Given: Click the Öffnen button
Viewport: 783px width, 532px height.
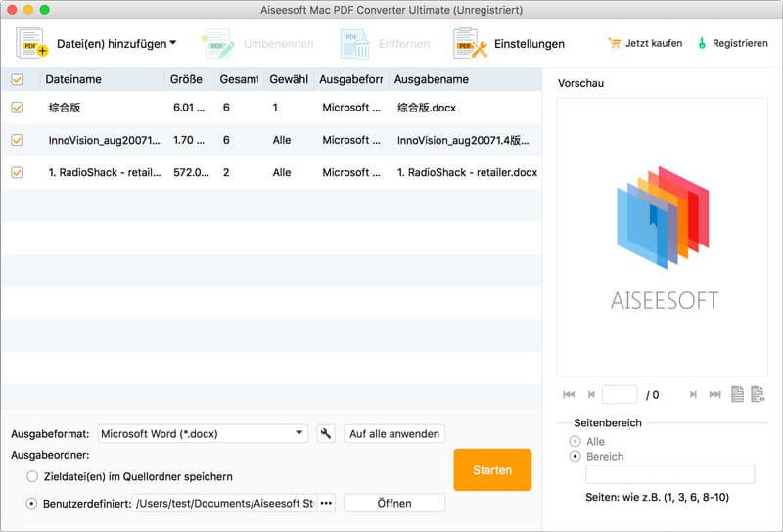Looking at the screenshot, I should pos(394,503).
